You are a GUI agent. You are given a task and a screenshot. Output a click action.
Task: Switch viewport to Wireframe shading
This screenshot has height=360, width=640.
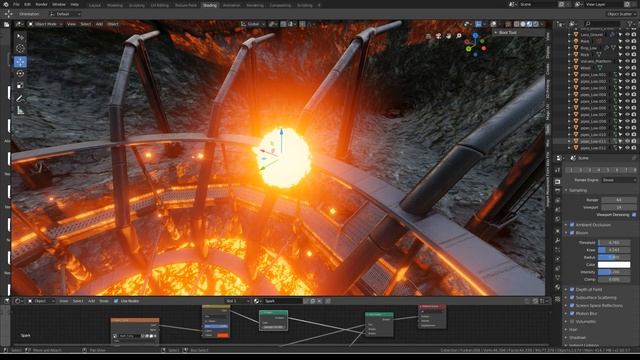coord(517,24)
